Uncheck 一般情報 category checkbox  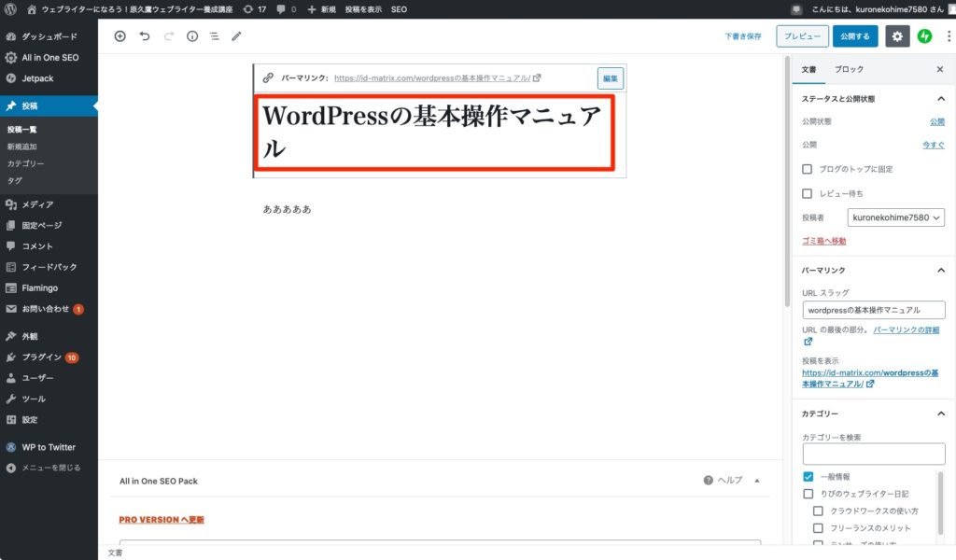(x=808, y=477)
